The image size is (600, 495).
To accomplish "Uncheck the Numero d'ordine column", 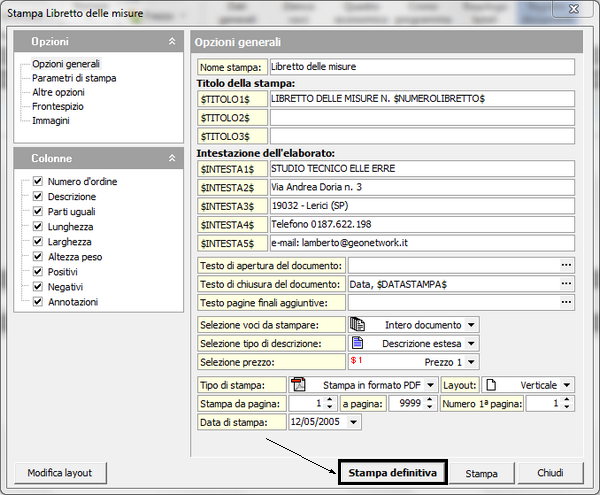I will [x=38, y=182].
